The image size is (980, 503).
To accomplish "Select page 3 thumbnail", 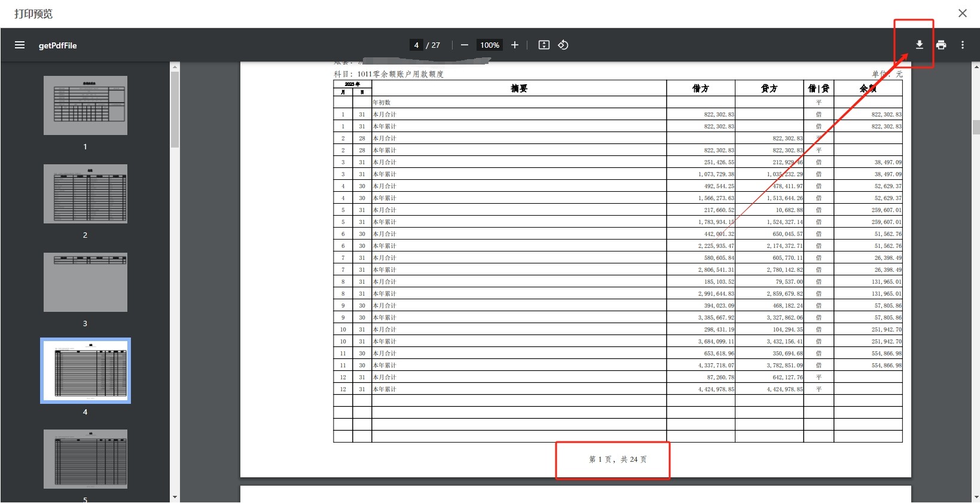I will coord(86,282).
